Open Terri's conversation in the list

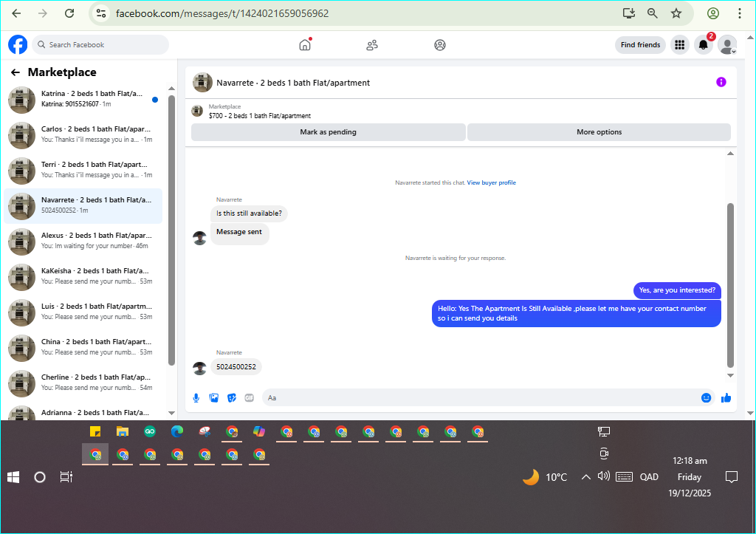(x=83, y=171)
